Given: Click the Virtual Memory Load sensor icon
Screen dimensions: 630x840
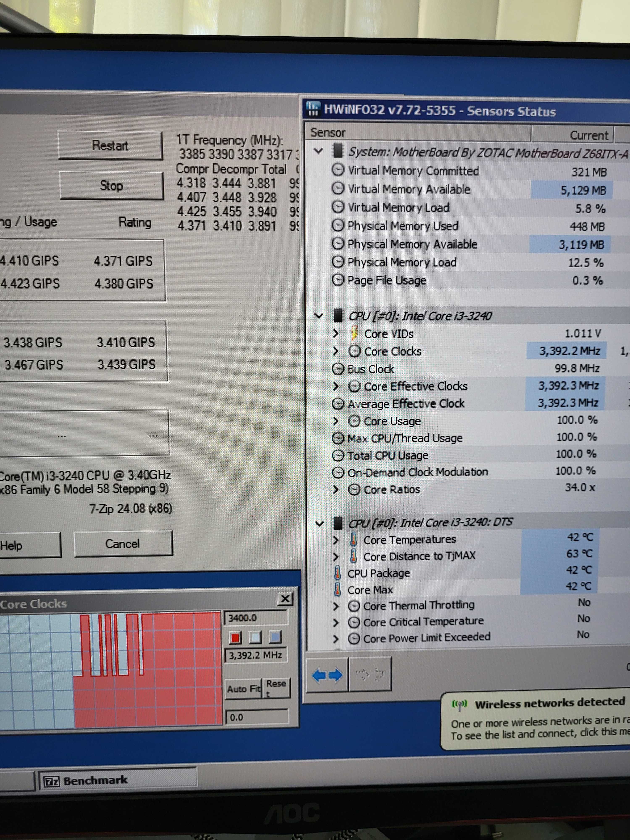Looking at the screenshot, I should [x=338, y=207].
